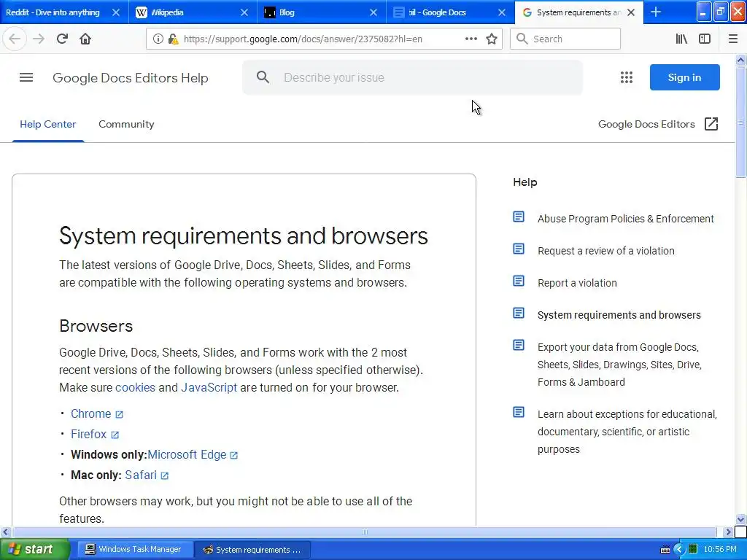Viewport: 747px width, 560px height.
Task: Open Request a review of a violation
Action: point(606,251)
